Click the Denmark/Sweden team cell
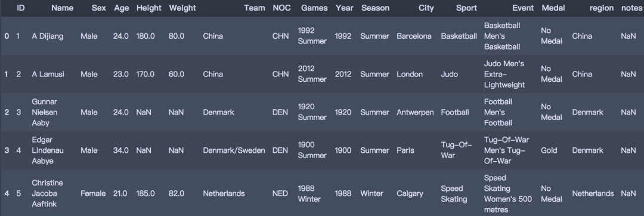The height and width of the screenshot is (216, 644). pos(234,150)
